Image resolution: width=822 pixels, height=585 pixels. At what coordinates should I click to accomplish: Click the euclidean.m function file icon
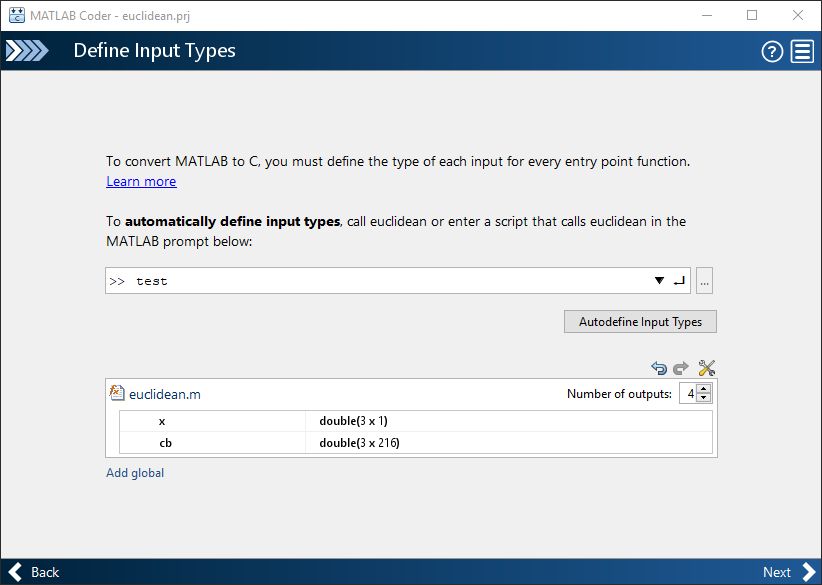tap(117, 393)
